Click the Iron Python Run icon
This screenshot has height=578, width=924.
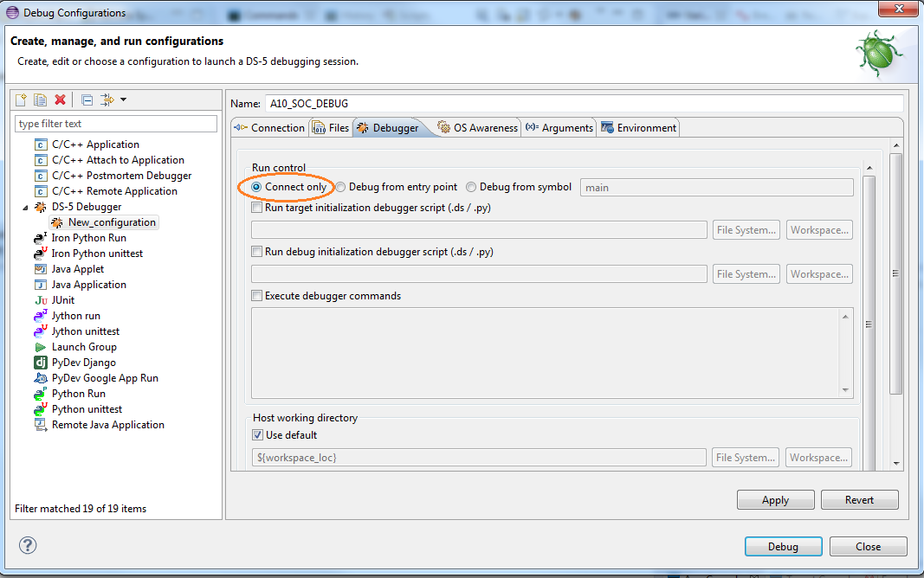(40, 238)
